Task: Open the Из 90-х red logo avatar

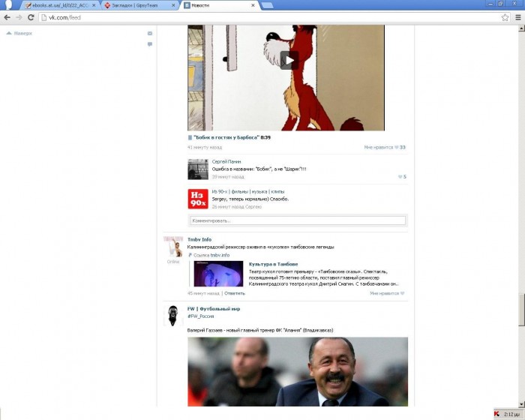Action: 198,199
